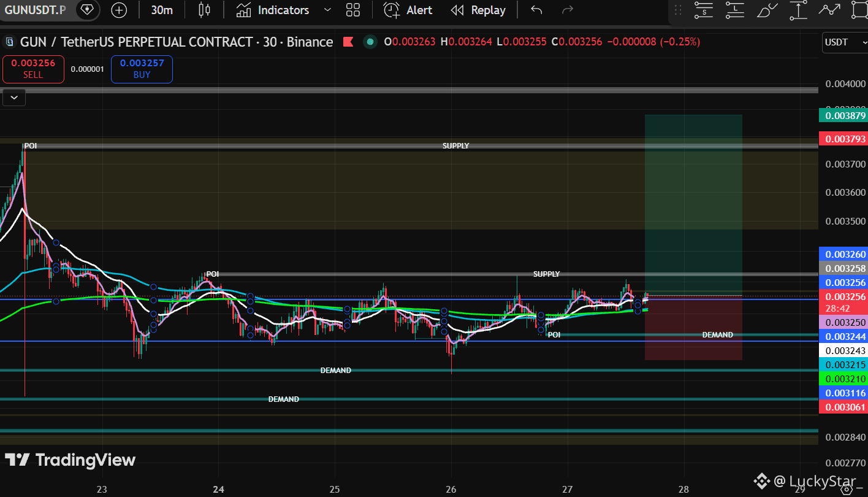868x497 pixels.
Task: Select the arrow path drawing tool
Action: click(829, 10)
